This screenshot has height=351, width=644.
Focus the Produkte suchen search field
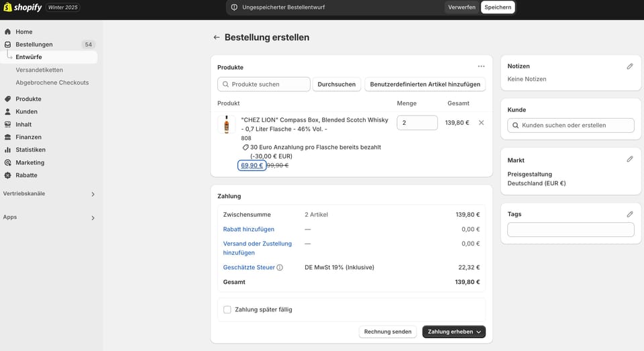click(264, 85)
